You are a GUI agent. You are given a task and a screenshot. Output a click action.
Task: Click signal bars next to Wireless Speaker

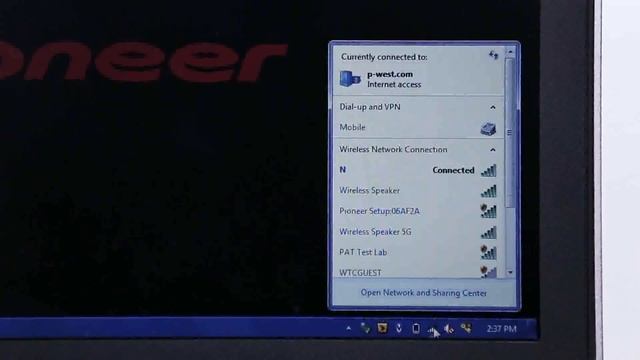coord(489,191)
